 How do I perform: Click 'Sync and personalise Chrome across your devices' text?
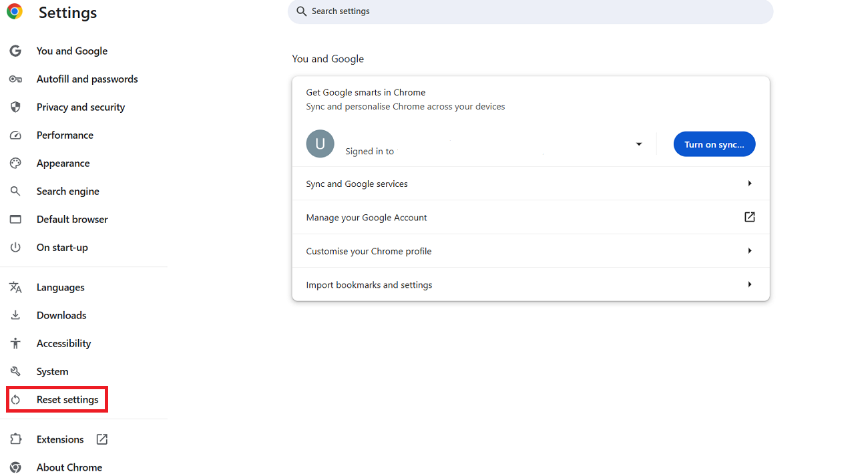click(405, 106)
